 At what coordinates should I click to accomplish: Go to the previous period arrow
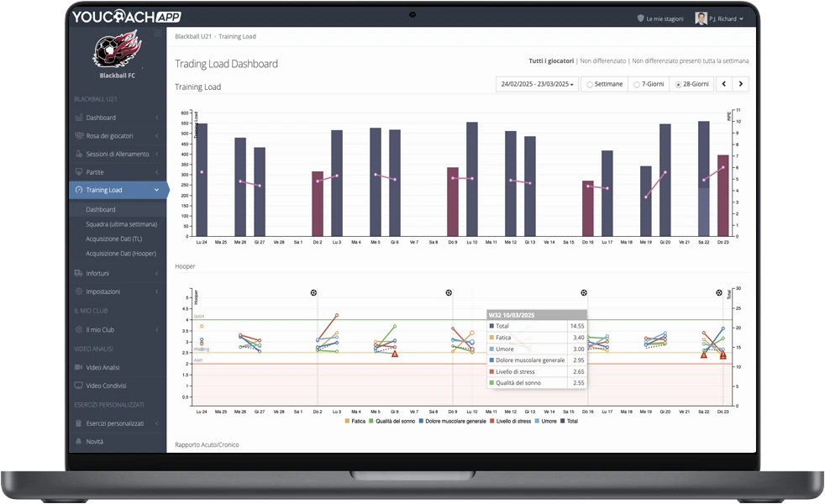[x=724, y=84]
